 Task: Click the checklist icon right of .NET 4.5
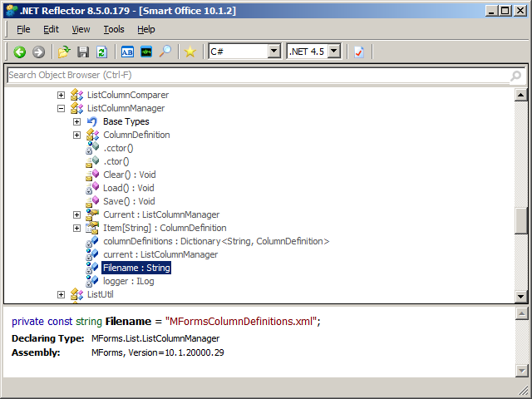[x=359, y=52]
